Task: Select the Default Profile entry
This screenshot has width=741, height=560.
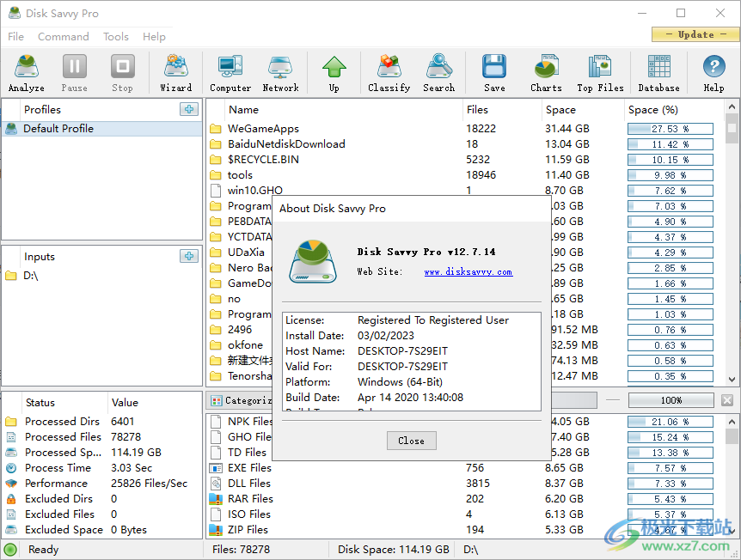Action: (x=102, y=129)
